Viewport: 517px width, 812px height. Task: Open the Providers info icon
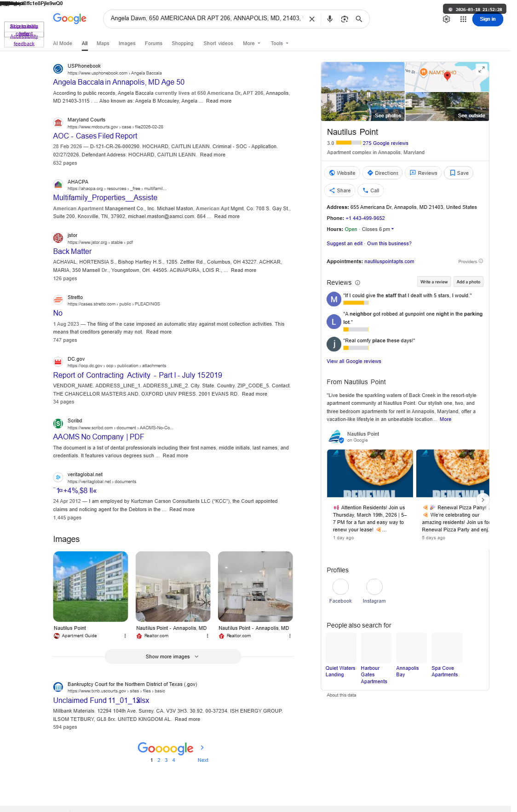click(481, 261)
